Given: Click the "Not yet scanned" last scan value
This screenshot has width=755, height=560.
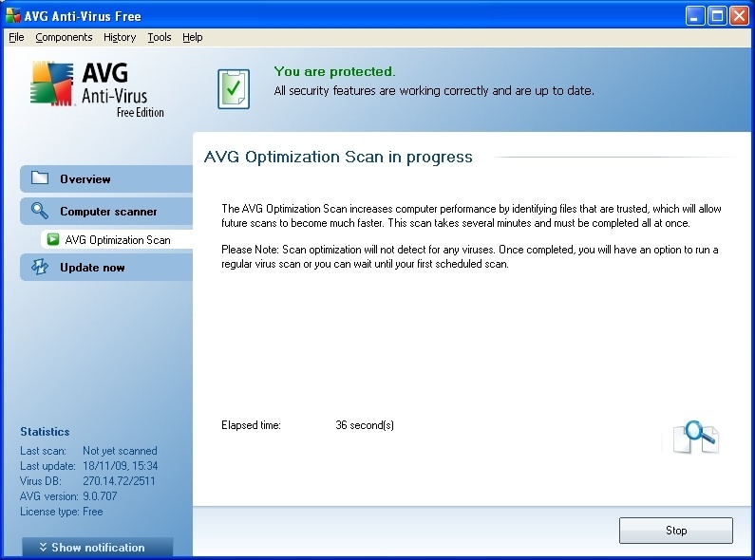Looking at the screenshot, I should [120, 451].
